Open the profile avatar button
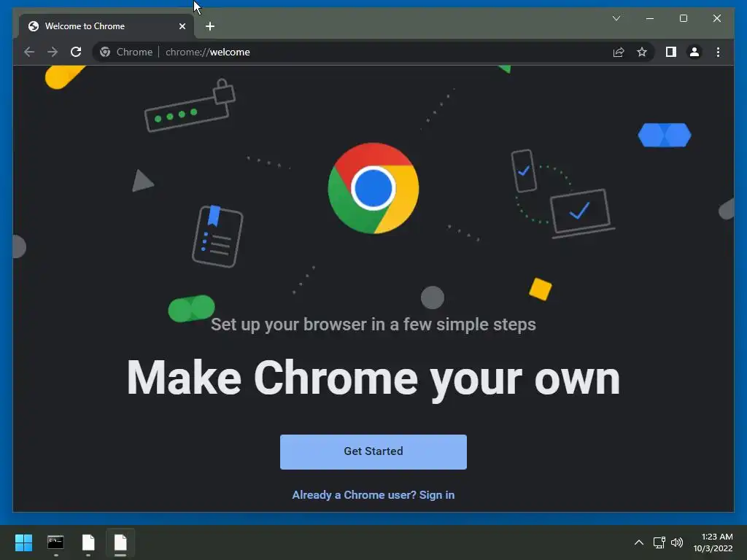This screenshot has height=560, width=747. [x=694, y=52]
